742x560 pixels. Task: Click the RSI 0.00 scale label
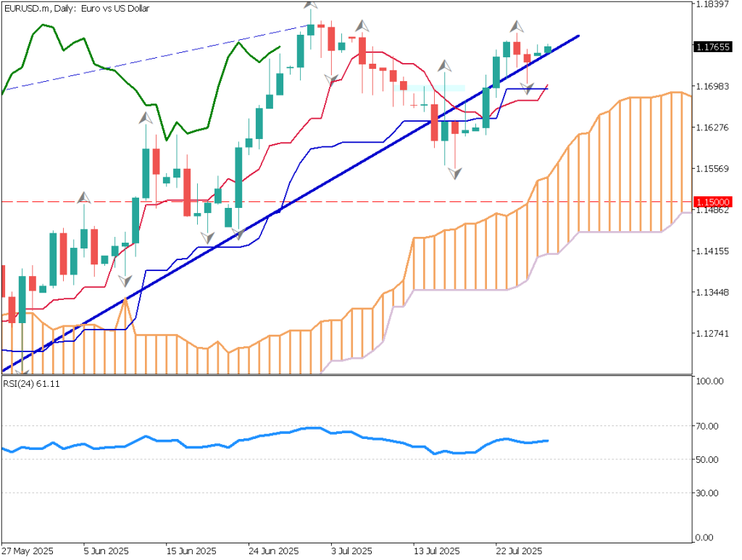[x=705, y=538]
